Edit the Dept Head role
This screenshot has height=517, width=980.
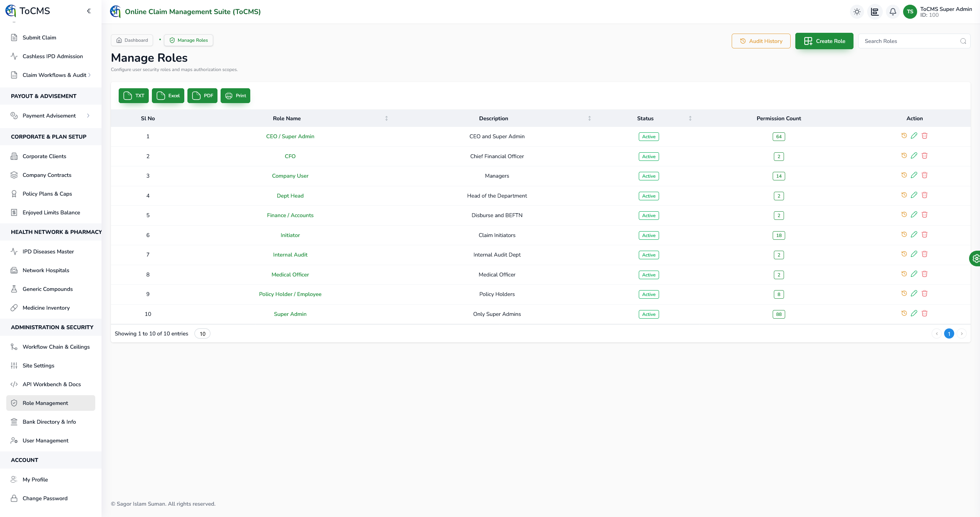pos(914,195)
